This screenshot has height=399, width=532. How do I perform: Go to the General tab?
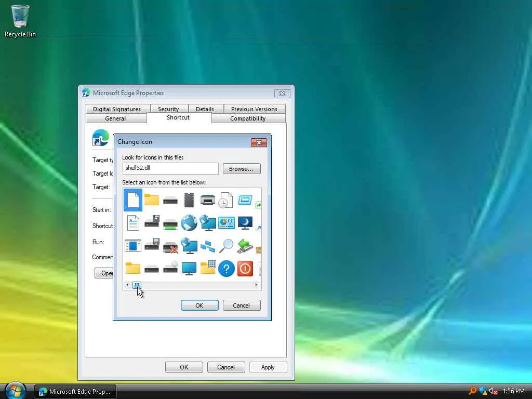click(115, 118)
